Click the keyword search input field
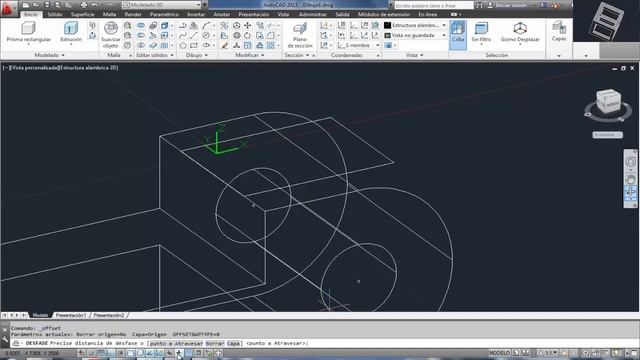The width and height of the screenshot is (640, 360). coord(433,5)
